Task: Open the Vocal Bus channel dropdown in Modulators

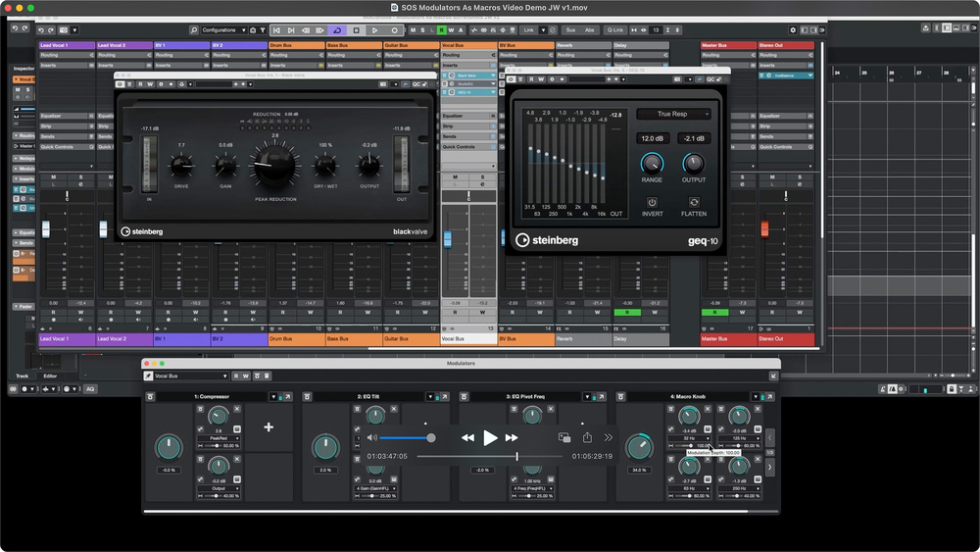Action: 190,376
